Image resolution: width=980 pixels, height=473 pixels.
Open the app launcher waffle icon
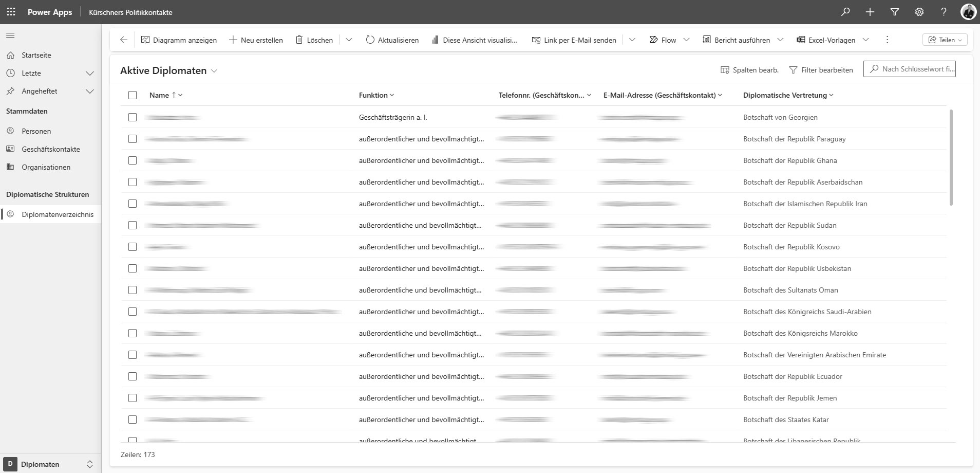point(11,12)
